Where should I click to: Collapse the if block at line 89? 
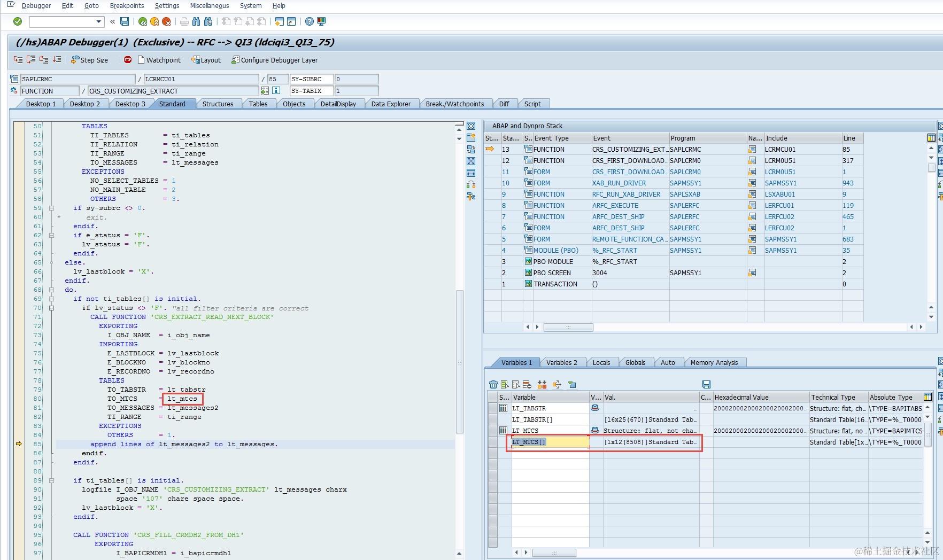[52, 480]
